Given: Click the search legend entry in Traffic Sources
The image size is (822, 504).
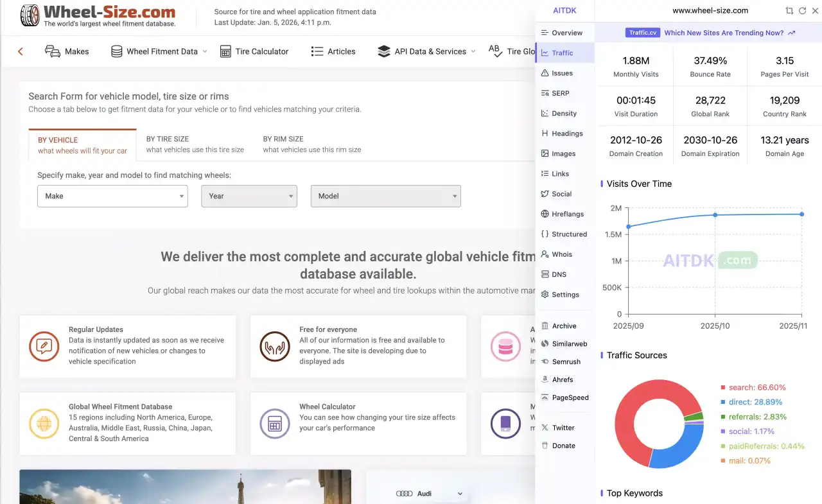Looking at the screenshot, I should (x=753, y=387).
